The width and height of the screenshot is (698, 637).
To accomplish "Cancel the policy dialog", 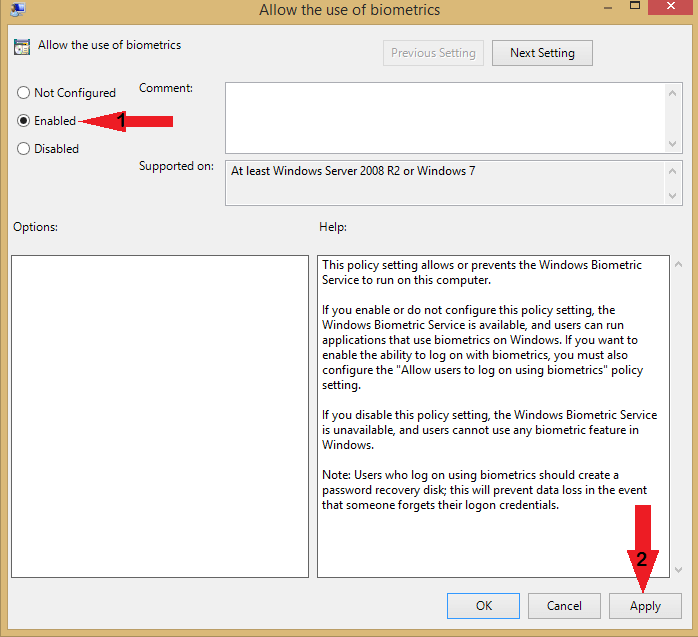I will click(564, 605).
